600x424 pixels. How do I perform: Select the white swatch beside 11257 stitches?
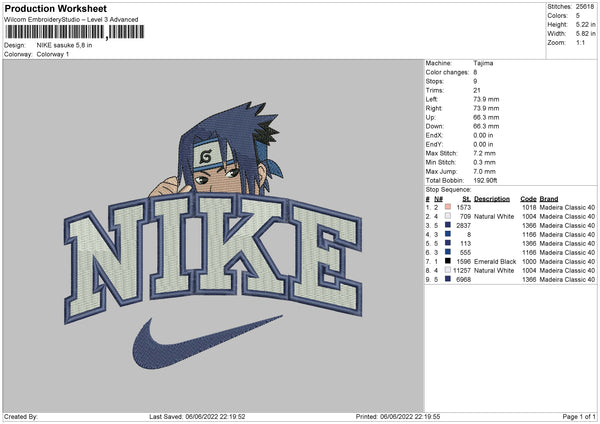[448, 270]
